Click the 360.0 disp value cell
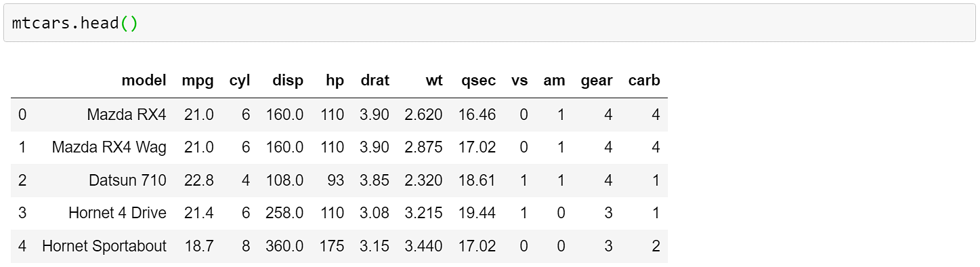 (284, 246)
